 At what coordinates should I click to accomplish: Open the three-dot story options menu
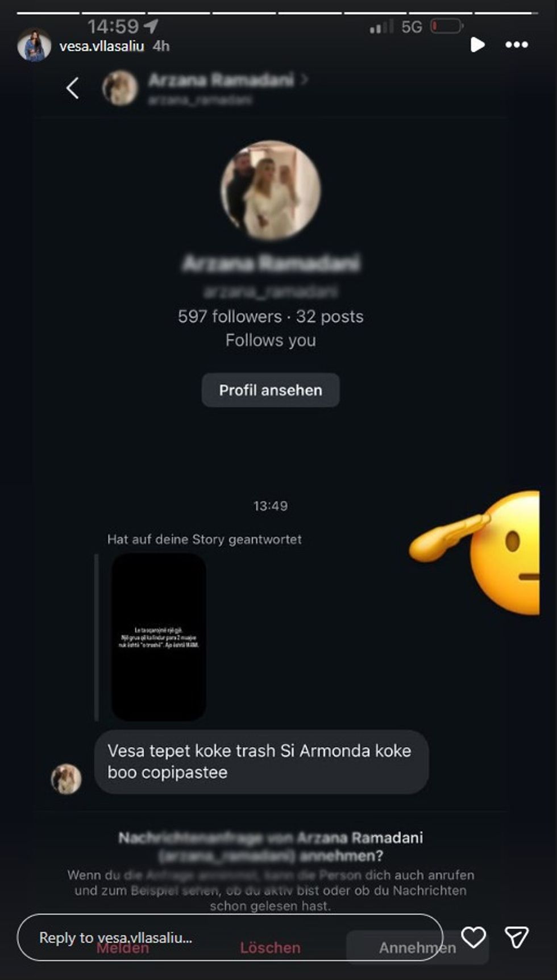(517, 45)
